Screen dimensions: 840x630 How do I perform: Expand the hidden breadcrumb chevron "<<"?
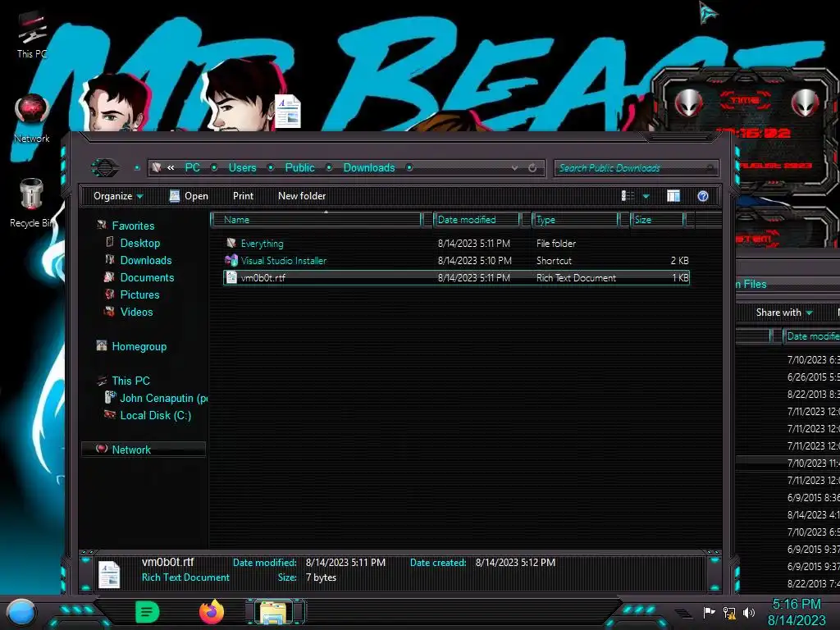[x=171, y=167]
